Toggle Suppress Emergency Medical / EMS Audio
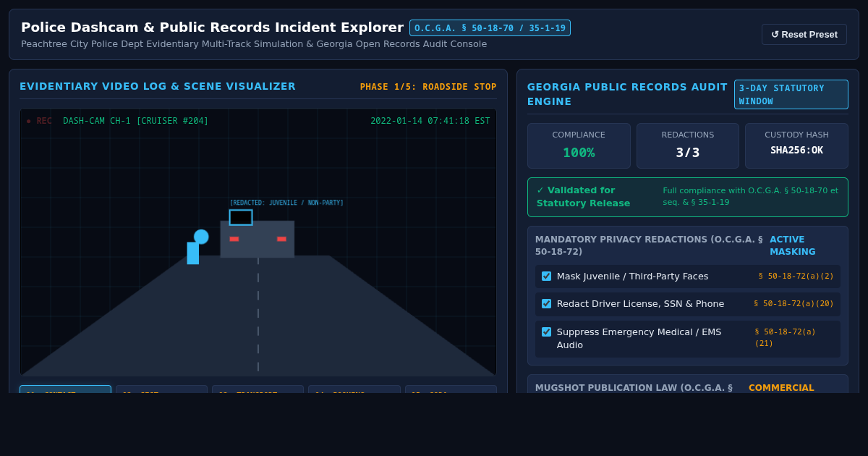The height and width of the screenshot is (456, 868). [x=546, y=332]
